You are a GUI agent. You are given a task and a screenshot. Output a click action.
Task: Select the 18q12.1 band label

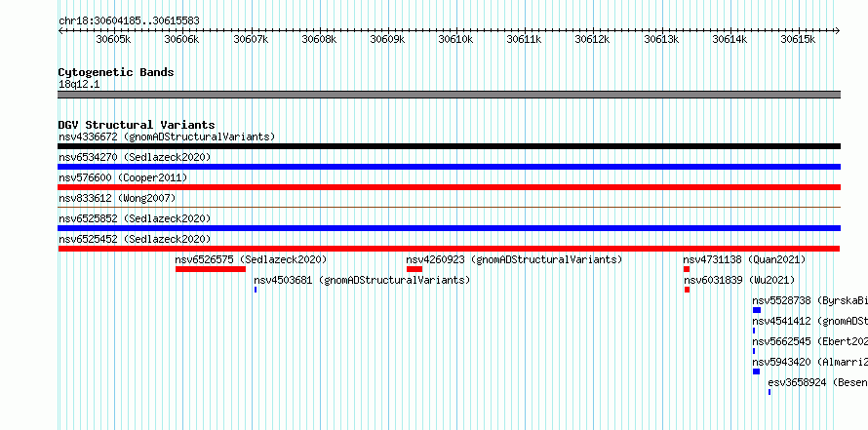(79, 85)
